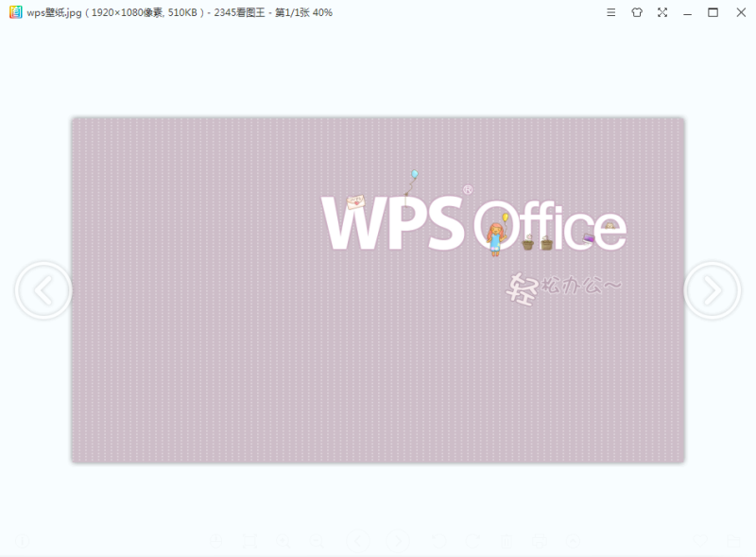Add image to favorites with heart icon

[700, 541]
